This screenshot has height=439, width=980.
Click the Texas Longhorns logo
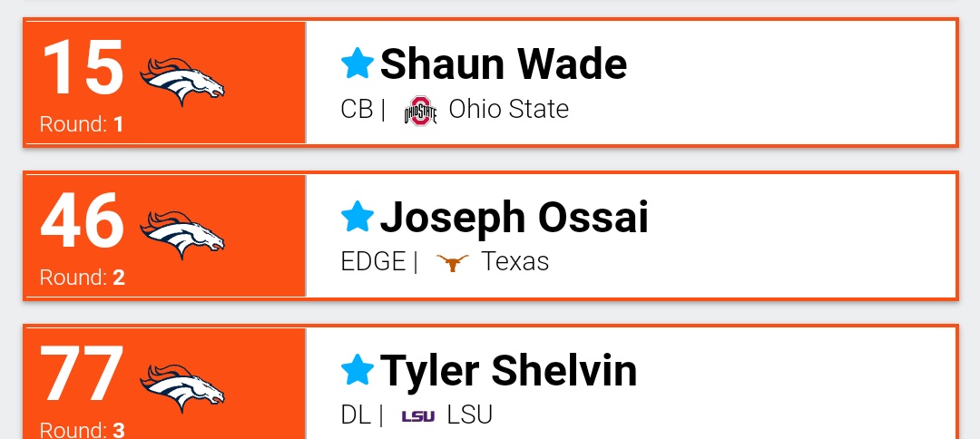(452, 263)
